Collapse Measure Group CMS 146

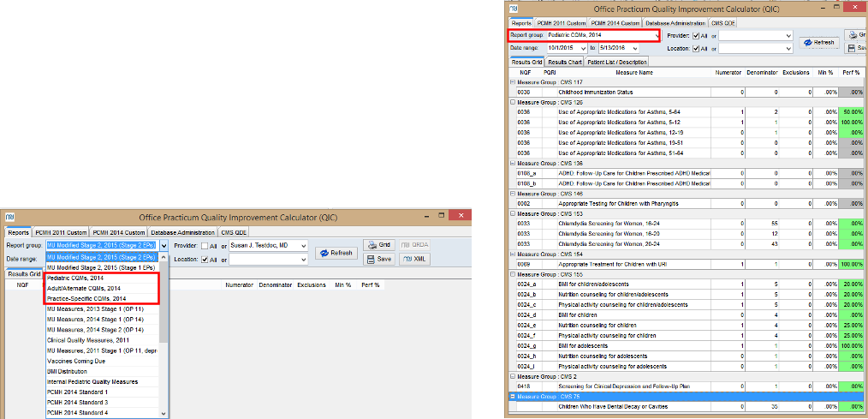point(513,194)
